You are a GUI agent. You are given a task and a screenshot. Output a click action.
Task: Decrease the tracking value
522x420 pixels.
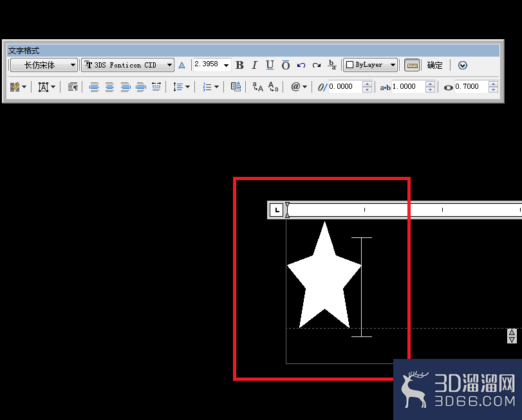(x=430, y=89)
